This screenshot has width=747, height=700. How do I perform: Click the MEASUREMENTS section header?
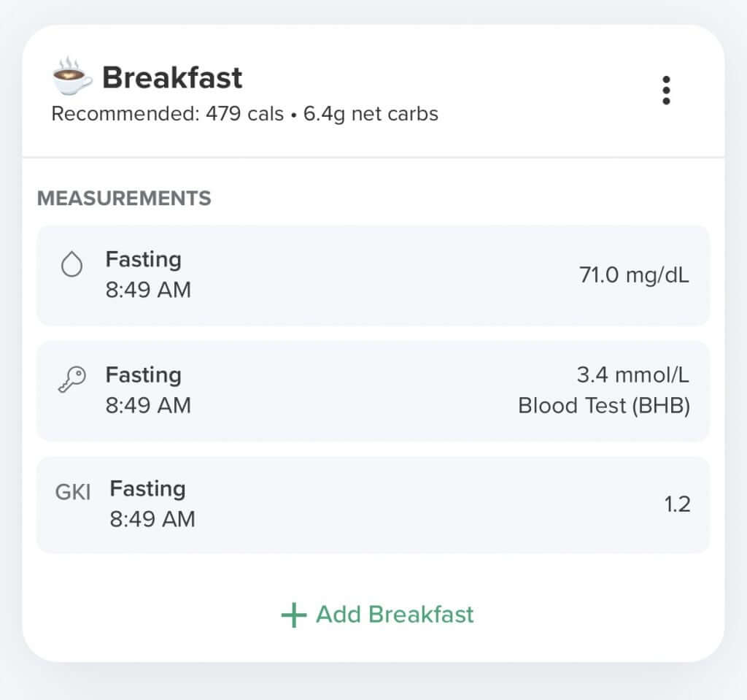[x=124, y=199]
